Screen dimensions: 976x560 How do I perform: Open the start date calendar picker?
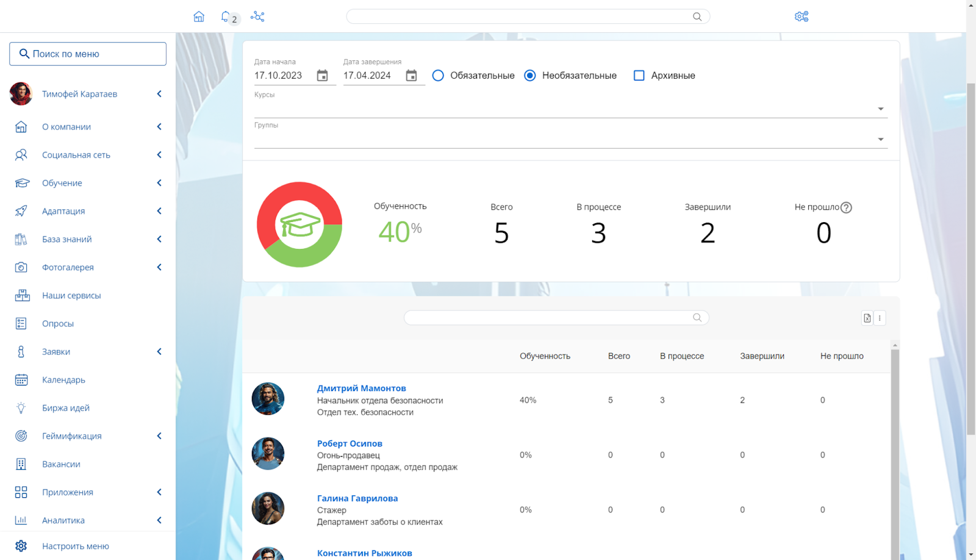tap(322, 76)
